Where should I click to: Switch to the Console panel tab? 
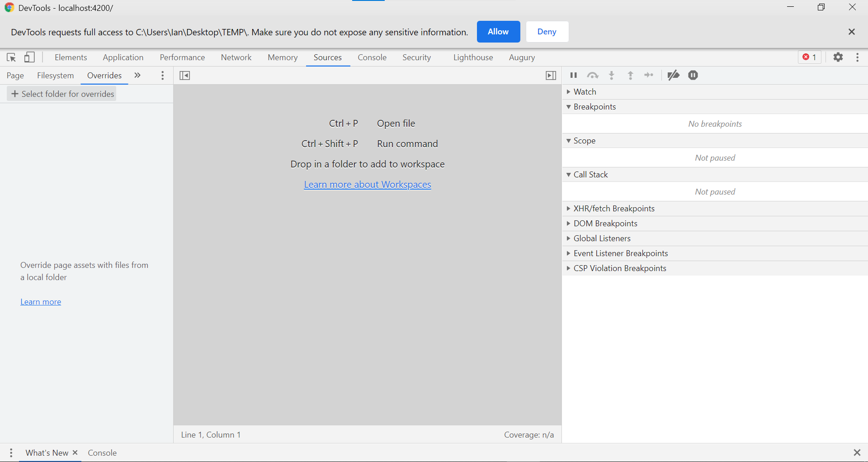coord(372,57)
